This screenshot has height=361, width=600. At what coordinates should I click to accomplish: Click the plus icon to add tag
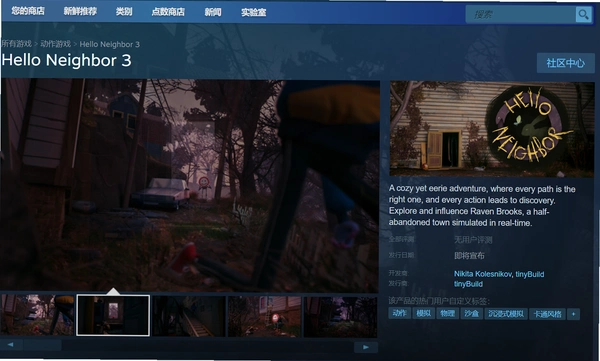coord(573,314)
